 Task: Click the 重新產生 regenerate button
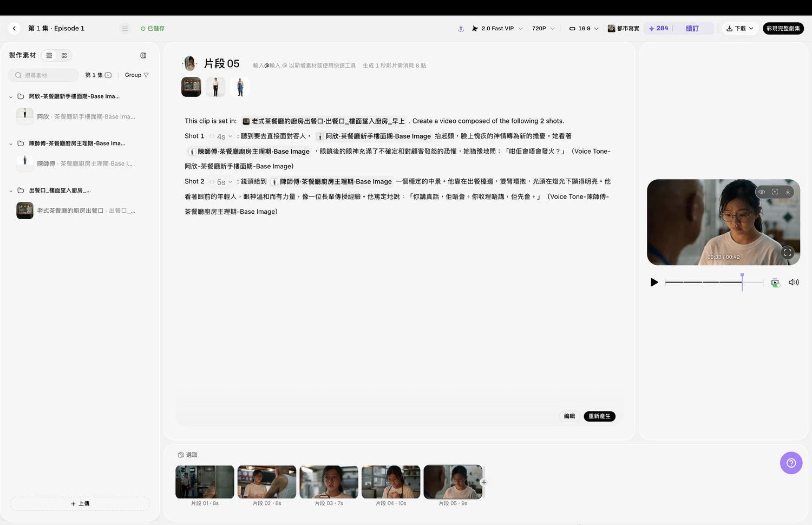click(x=599, y=416)
